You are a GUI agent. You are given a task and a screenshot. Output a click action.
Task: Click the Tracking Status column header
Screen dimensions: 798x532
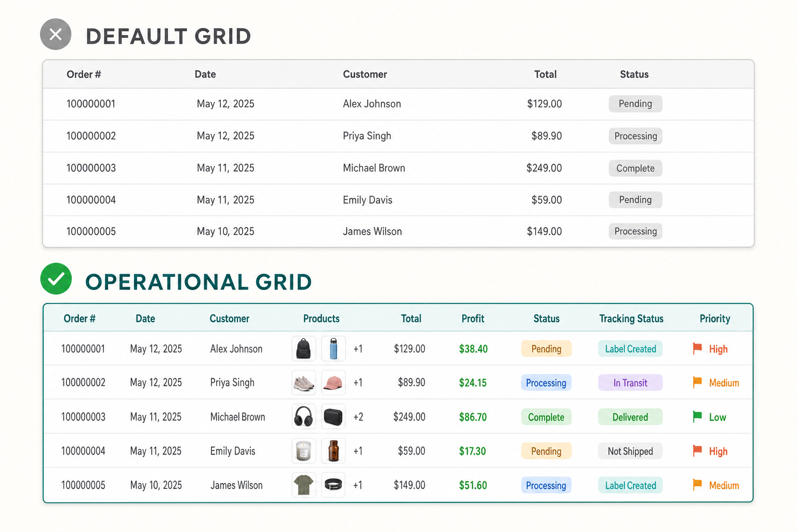[631, 318]
